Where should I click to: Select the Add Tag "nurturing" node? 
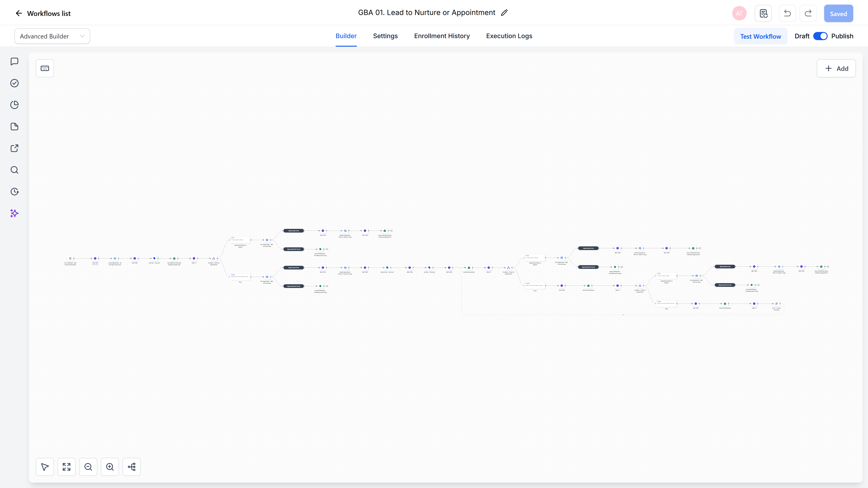click(429, 268)
